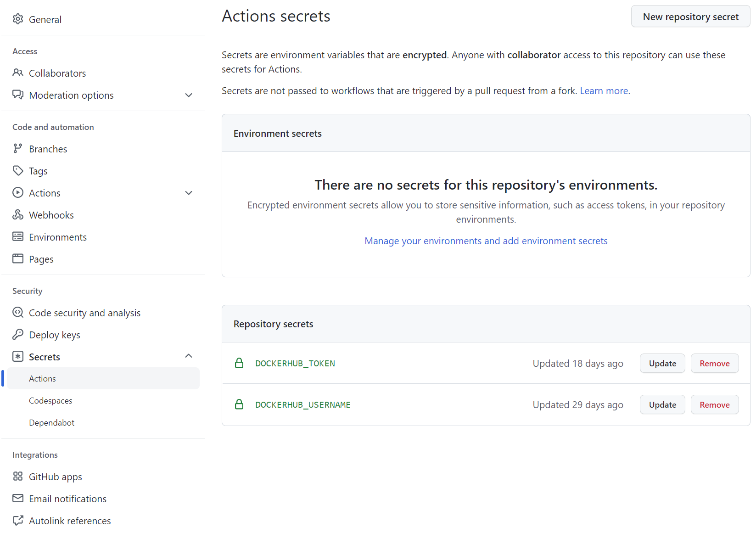The height and width of the screenshot is (533, 756).
Task: Expand the Moderation options chevron
Action: (189, 95)
